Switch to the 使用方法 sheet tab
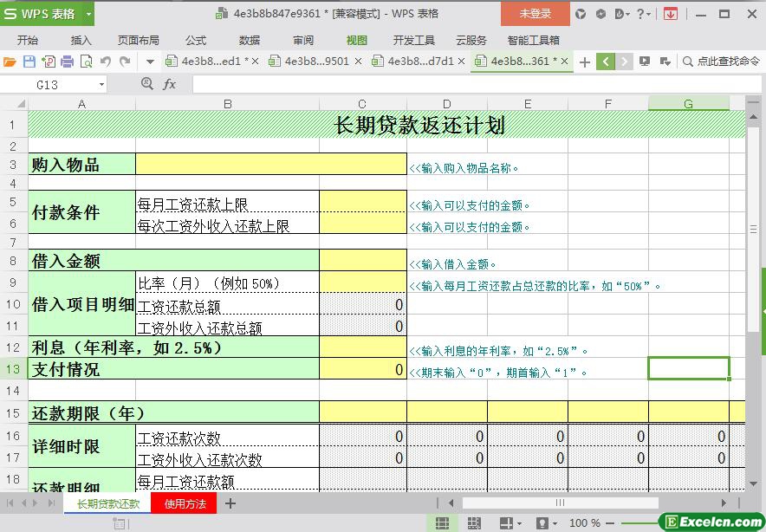Screen dimensions: 766x532 185,503
